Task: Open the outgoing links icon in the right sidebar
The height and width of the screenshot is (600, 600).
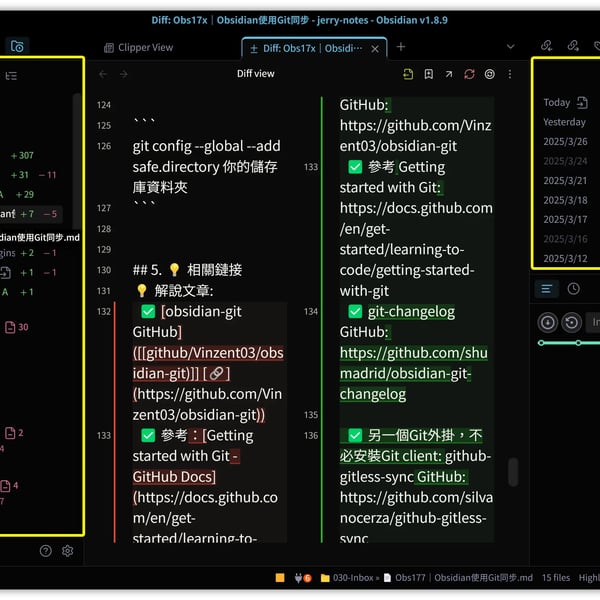Action: click(x=573, y=46)
